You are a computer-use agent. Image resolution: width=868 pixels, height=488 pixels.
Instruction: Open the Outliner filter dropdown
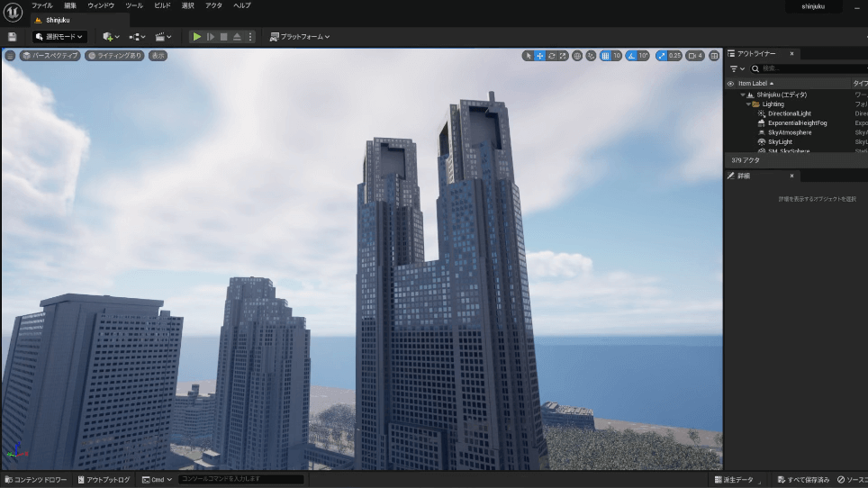coord(737,68)
